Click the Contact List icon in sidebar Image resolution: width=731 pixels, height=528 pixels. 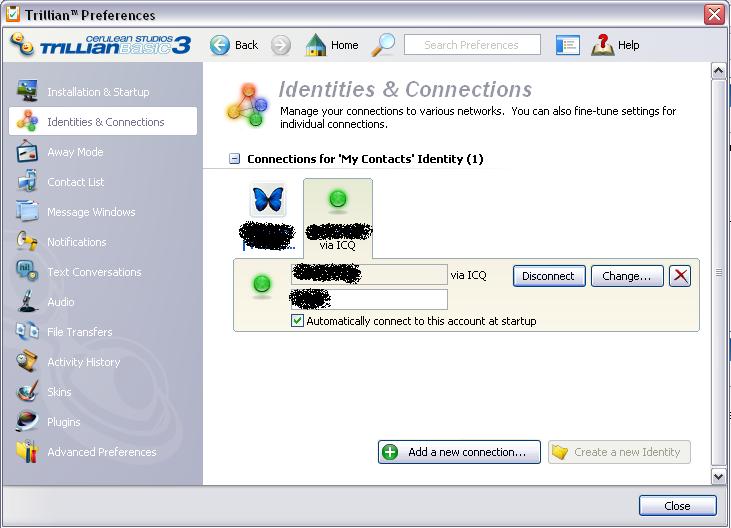tap(27, 181)
